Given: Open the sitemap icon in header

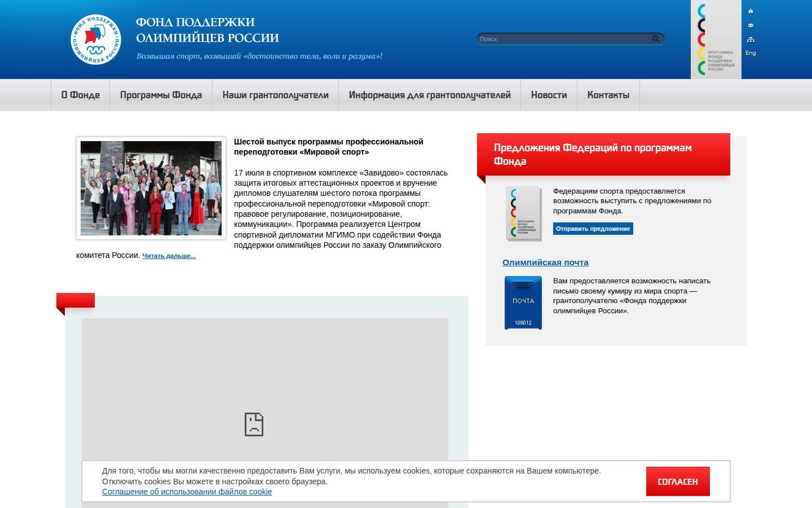Looking at the screenshot, I should click(x=751, y=40).
